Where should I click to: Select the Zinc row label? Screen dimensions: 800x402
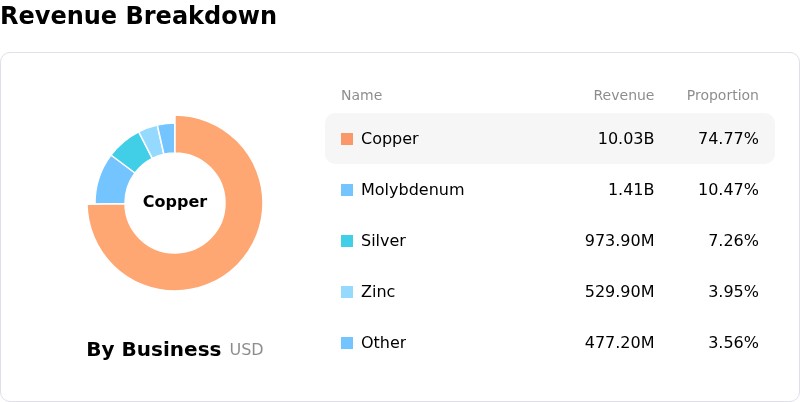point(378,291)
